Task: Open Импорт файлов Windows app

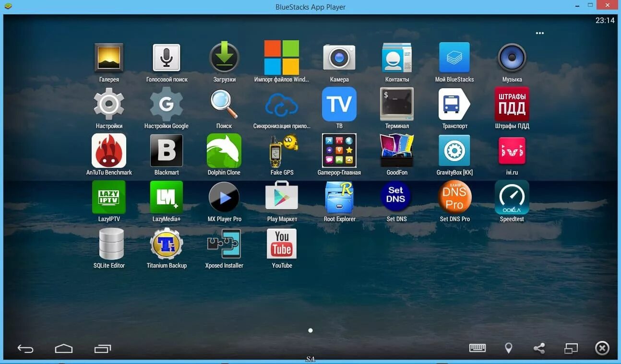Action: click(282, 58)
